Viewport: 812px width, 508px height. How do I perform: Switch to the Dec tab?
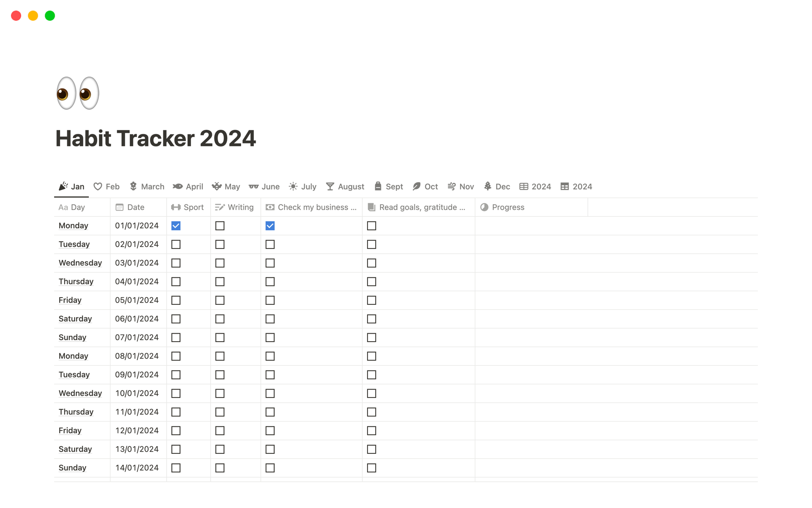497,187
